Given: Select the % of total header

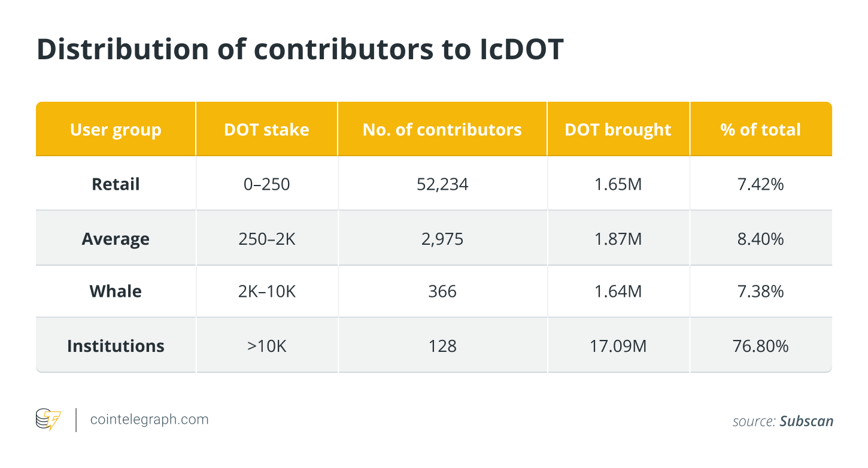Looking at the screenshot, I should point(761,129).
